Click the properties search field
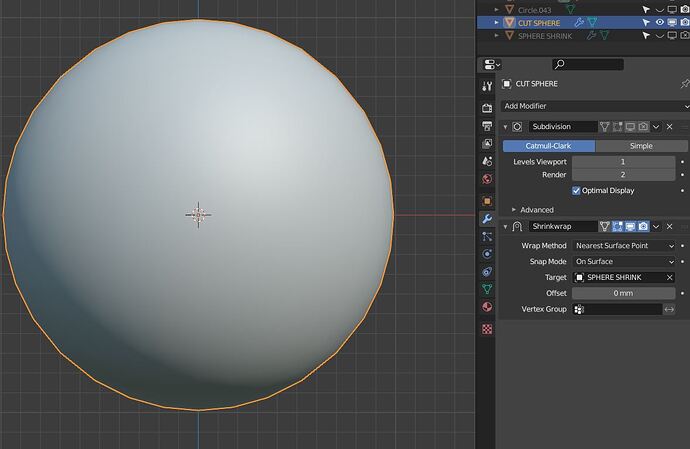This screenshot has width=690, height=449. click(x=588, y=64)
